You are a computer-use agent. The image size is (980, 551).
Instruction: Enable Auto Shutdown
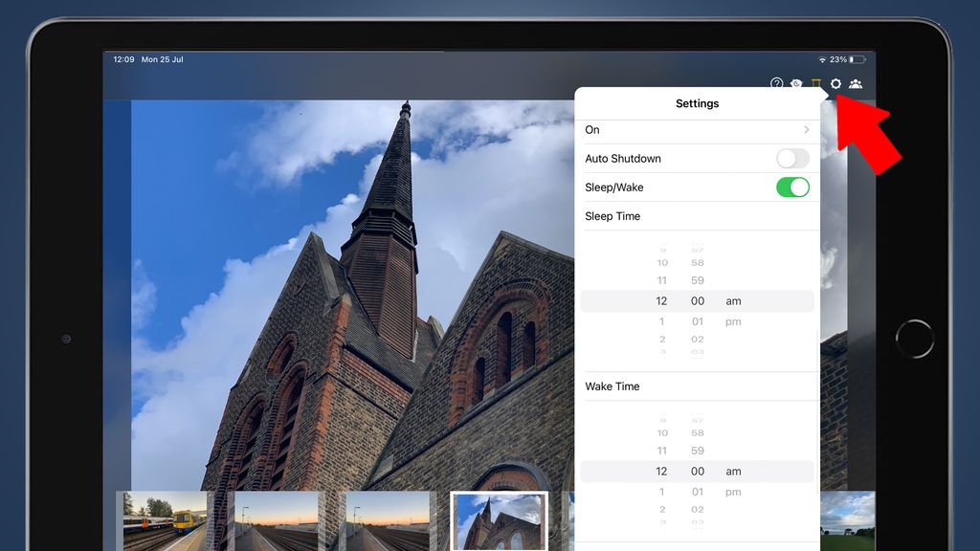(792, 159)
